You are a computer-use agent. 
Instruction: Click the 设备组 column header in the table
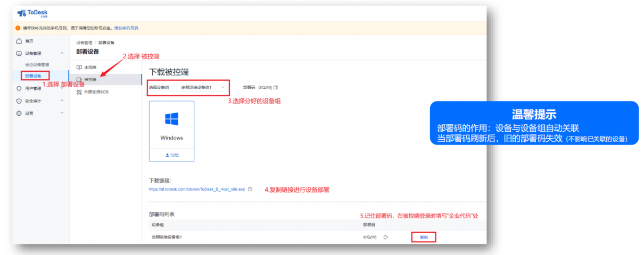(x=157, y=225)
